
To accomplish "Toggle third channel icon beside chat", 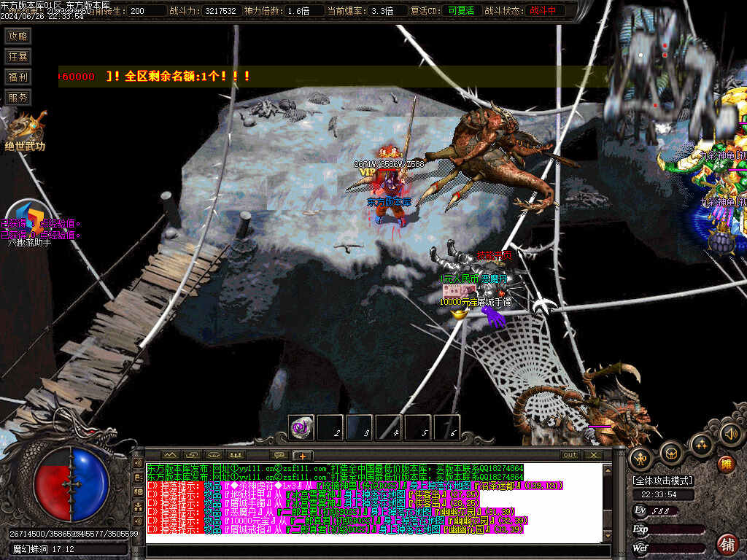I will pos(138,491).
